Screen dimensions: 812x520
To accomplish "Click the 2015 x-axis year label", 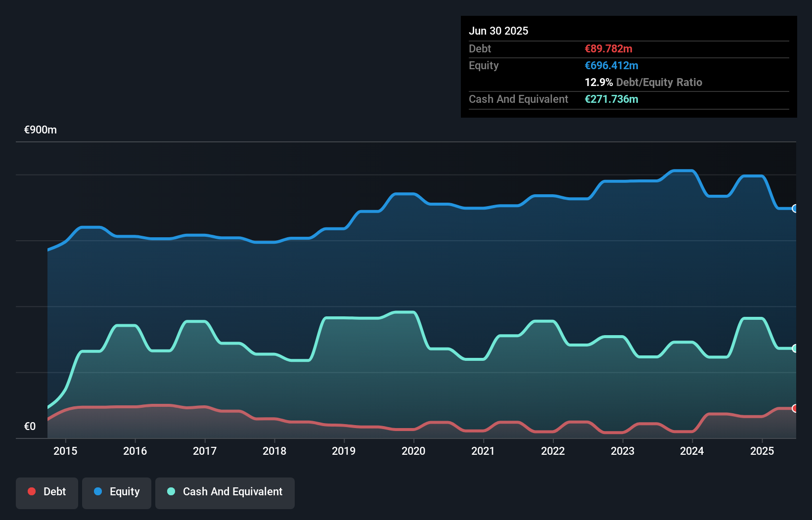I will (65, 451).
